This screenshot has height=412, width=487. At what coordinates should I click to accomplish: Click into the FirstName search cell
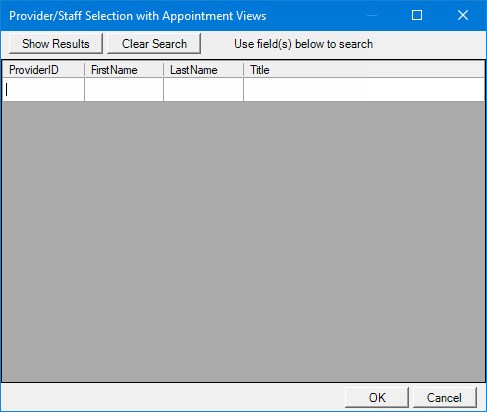124,90
